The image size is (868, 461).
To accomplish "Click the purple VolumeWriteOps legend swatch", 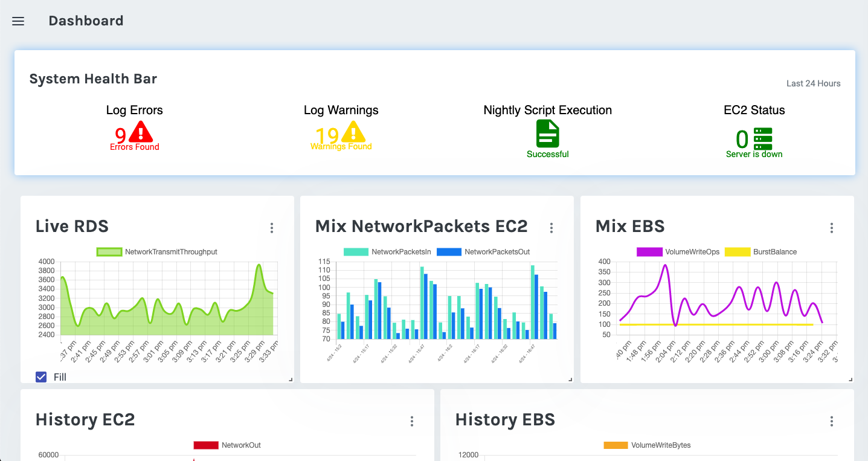I will (649, 252).
